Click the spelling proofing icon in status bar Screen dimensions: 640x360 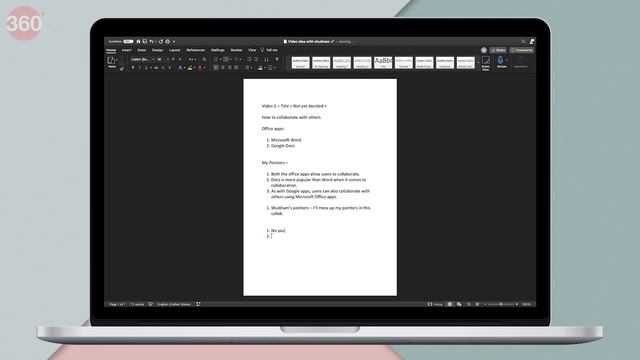(x=150, y=304)
